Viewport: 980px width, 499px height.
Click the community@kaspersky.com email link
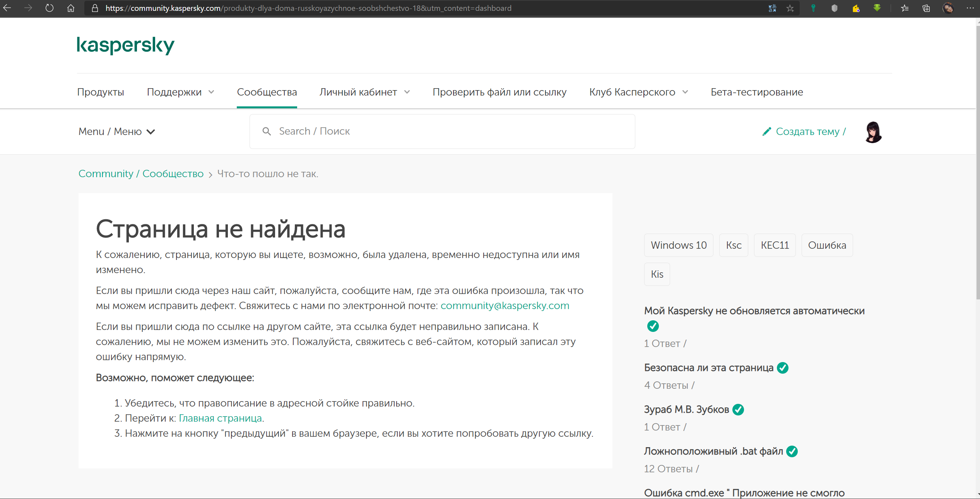click(x=505, y=306)
